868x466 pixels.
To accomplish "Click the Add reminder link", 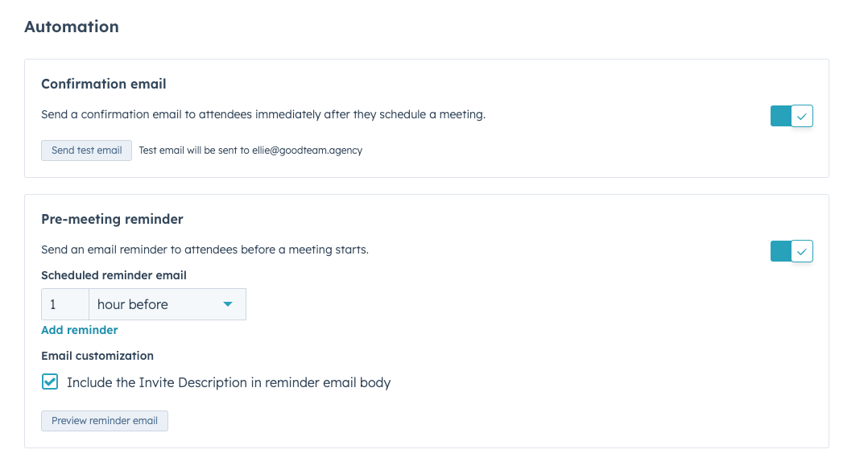I will point(79,330).
